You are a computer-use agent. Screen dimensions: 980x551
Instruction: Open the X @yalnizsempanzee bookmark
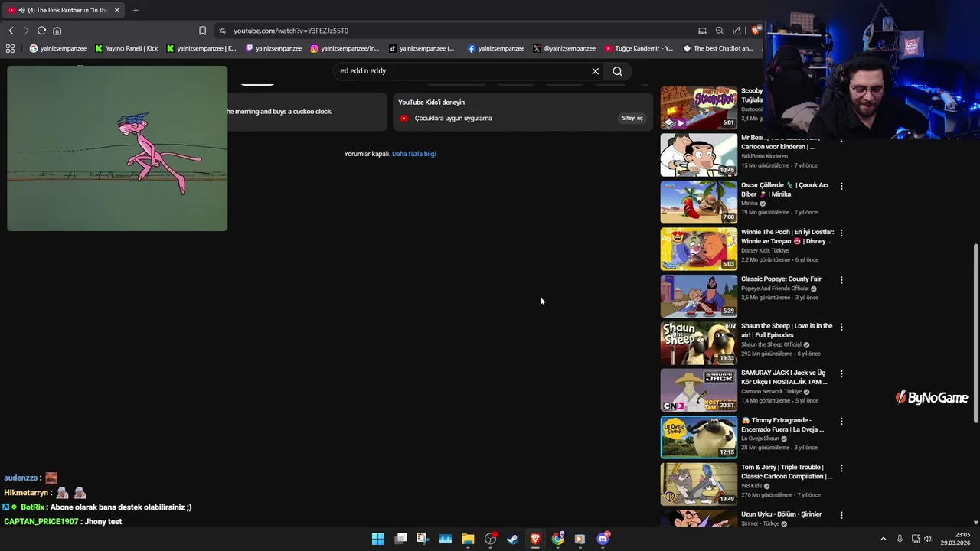click(x=564, y=48)
